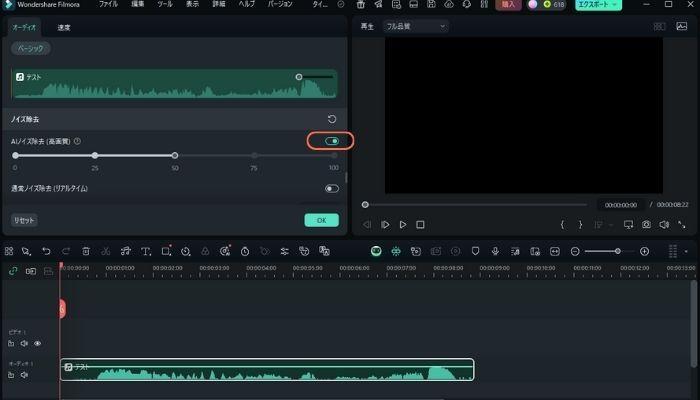This screenshot has height=400, width=700.
Task: Enable the normal noise removal (realtime) toggle
Action: pos(332,188)
